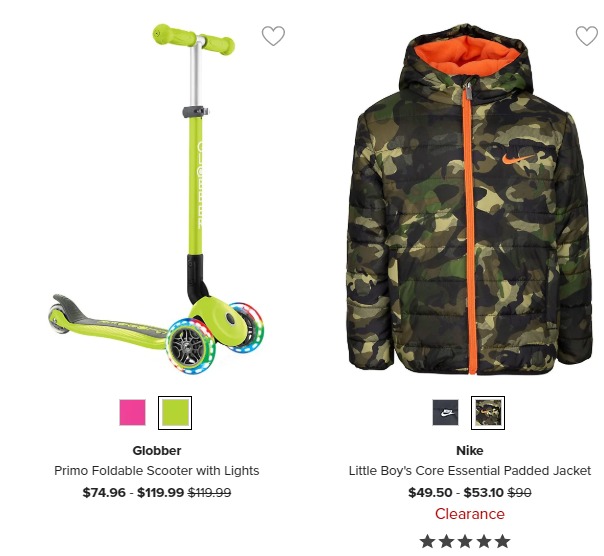Click the Nike brand name
Screen dimensions: 604x556
470,450
